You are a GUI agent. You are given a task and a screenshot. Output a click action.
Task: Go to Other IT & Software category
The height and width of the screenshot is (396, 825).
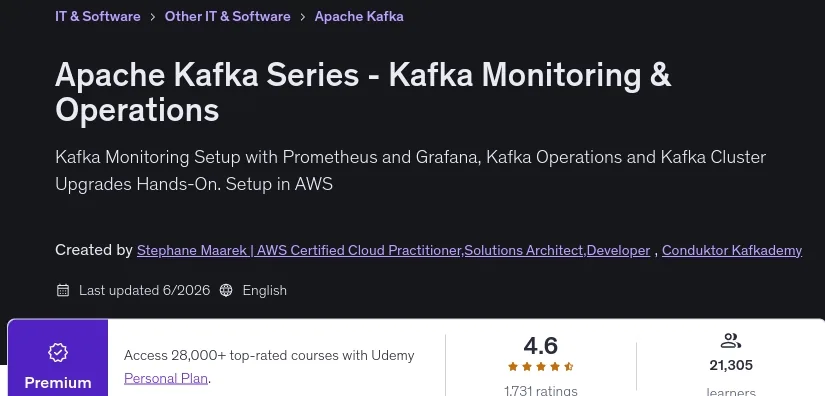click(x=227, y=16)
